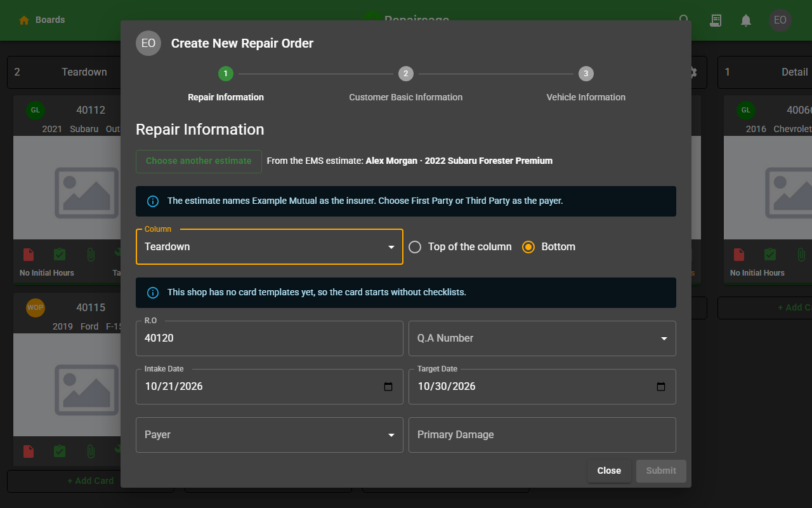This screenshot has height=508, width=812.
Task: Open the notifications bell
Action: click(746, 20)
